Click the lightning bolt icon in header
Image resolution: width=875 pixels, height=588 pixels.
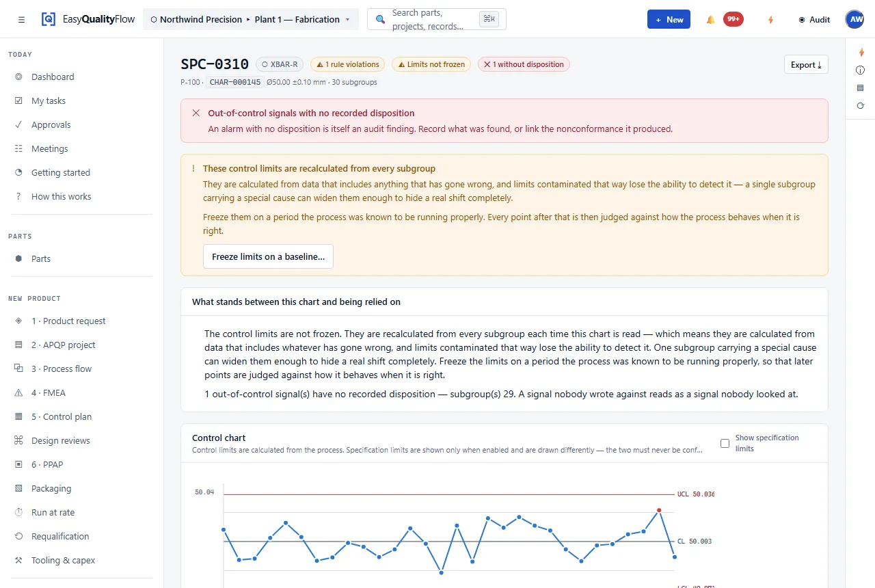[770, 20]
